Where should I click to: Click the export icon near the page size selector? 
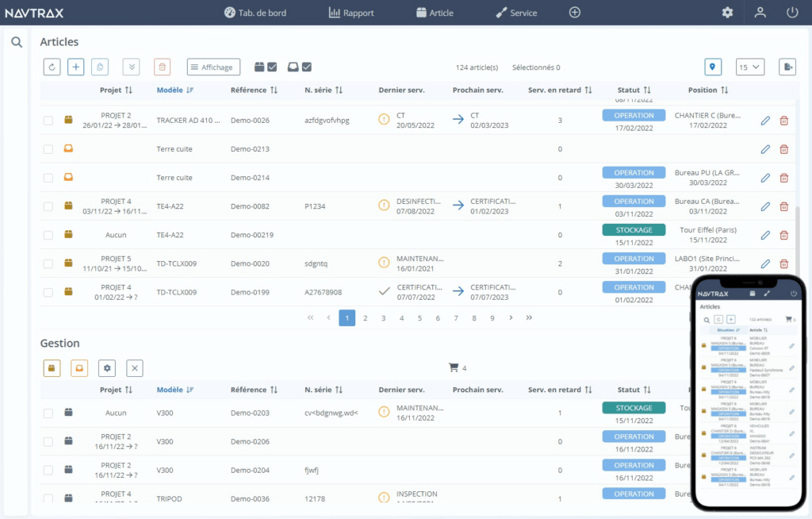(x=786, y=67)
